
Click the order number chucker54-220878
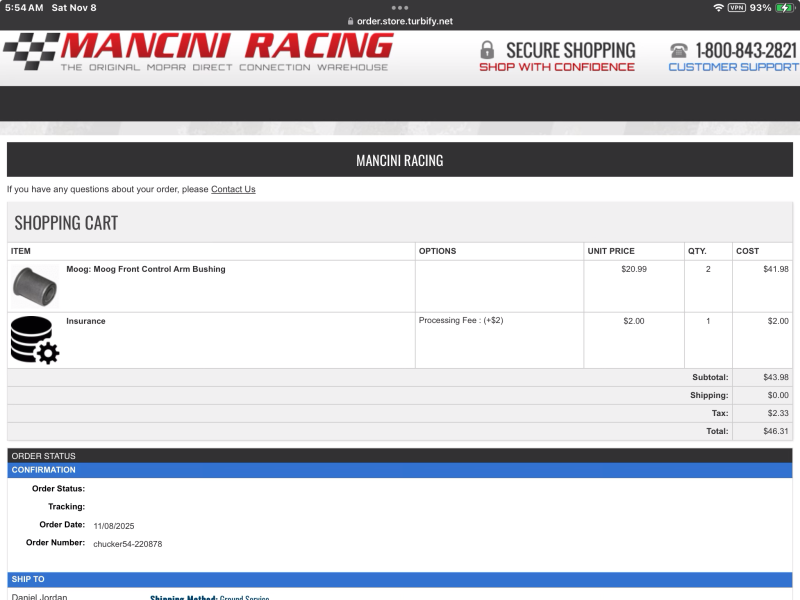(x=128, y=544)
